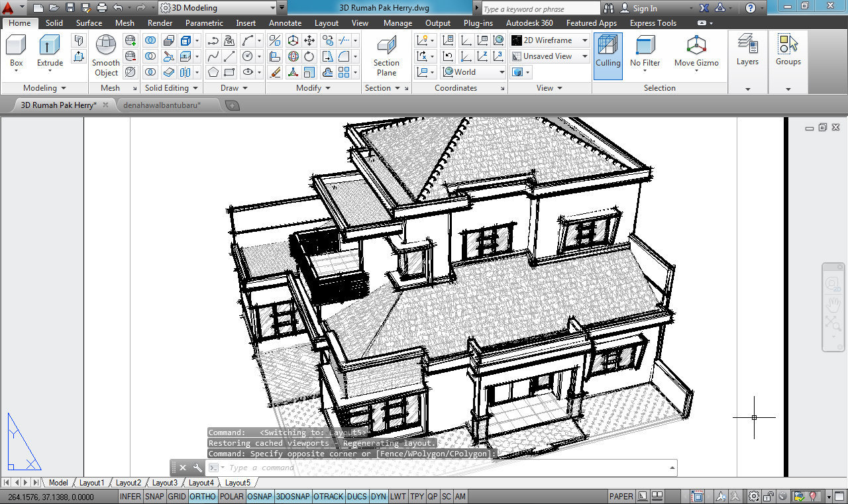The image size is (848, 504).
Task: Open the denahawalbantubaru drawing tab
Action: (x=162, y=105)
